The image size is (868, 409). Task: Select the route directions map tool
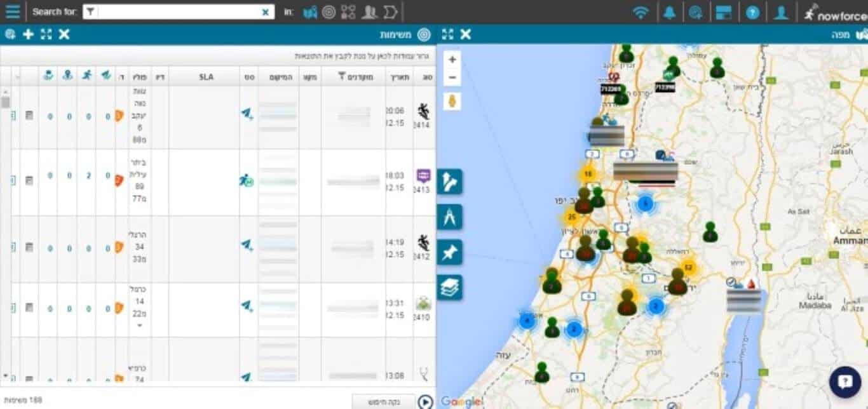(449, 182)
